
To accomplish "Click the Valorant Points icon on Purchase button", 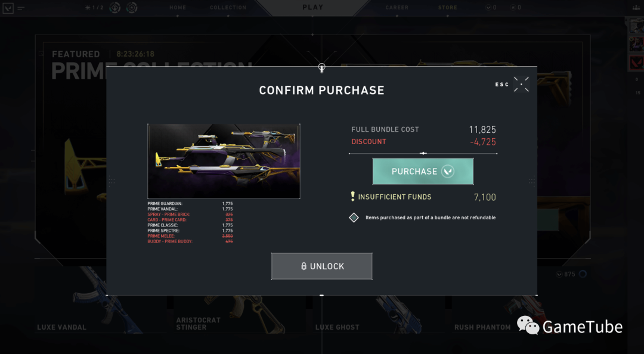I will pyautogui.click(x=448, y=171).
